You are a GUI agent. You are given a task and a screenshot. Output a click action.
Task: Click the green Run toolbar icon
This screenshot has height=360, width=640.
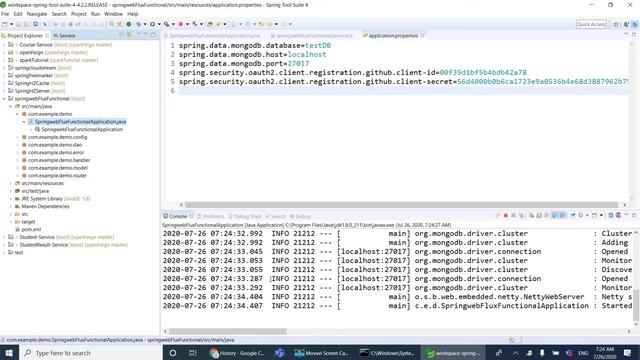click(x=153, y=24)
